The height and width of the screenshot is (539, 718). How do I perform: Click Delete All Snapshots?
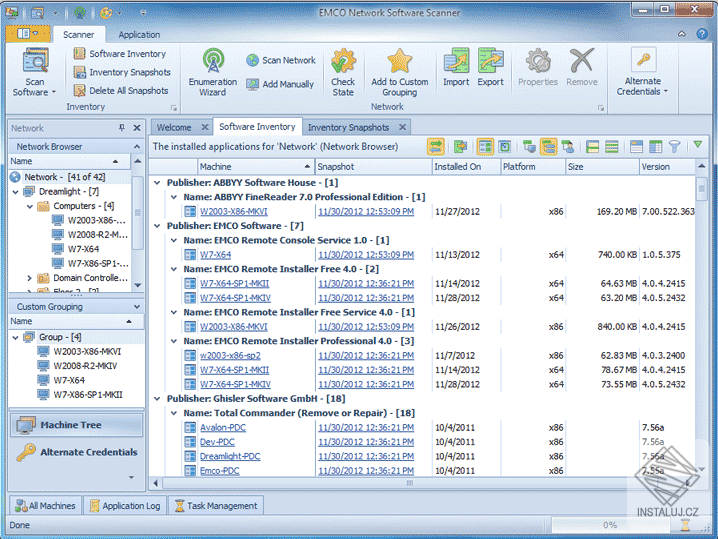pos(121,91)
